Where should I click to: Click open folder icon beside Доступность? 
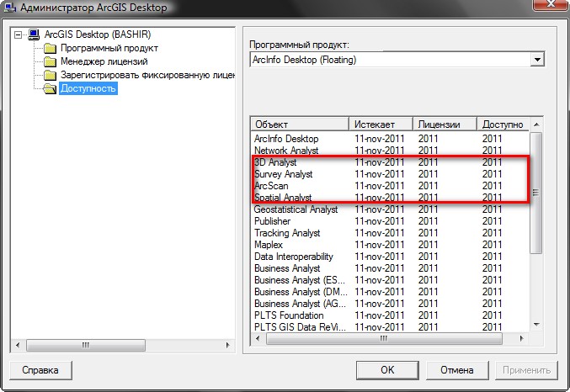50,88
